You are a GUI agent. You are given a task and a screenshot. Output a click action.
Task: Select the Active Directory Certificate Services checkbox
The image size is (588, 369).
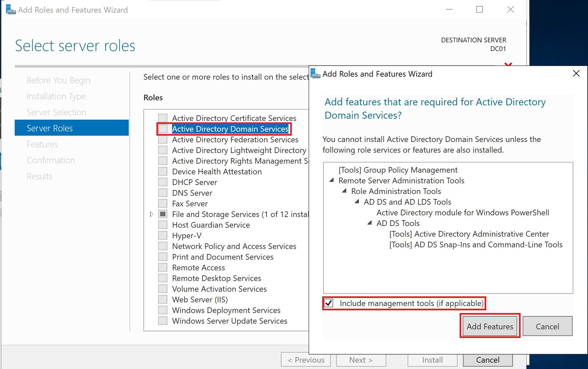[162, 118]
